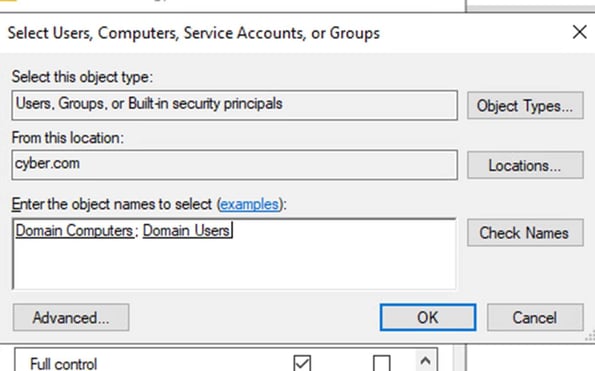
Task: Open the Object Types dialog
Action: coord(525,105)
